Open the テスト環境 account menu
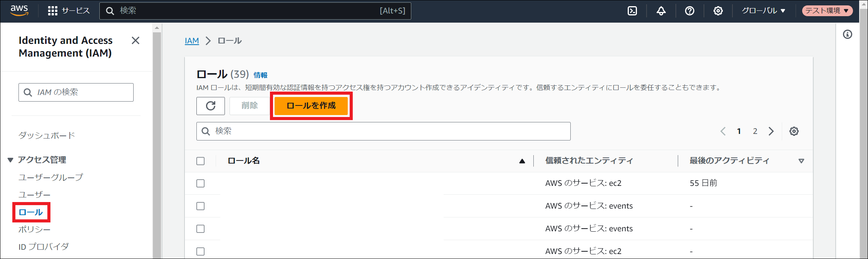Screen dimensions: 868x259 coord(827,11)
